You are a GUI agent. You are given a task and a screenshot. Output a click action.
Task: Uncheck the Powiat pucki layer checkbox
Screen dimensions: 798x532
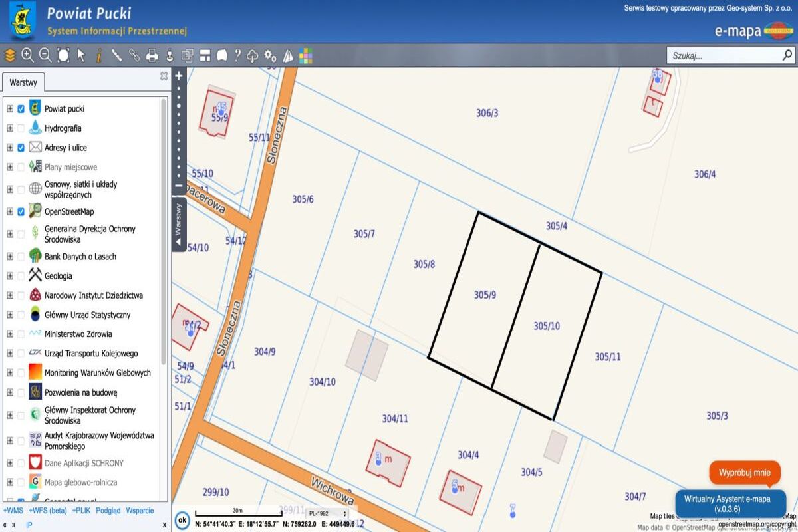pyautogui.click(x=21, y=109)
